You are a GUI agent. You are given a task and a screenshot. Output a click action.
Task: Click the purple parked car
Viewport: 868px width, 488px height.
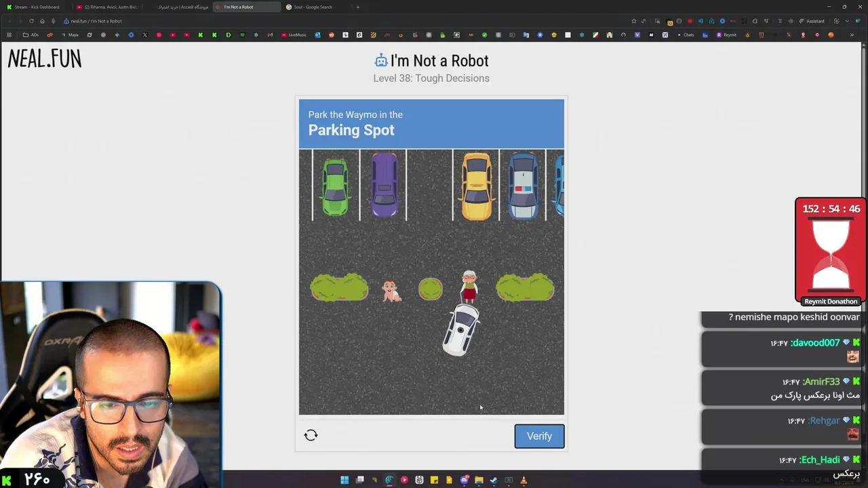pos(384,185)
